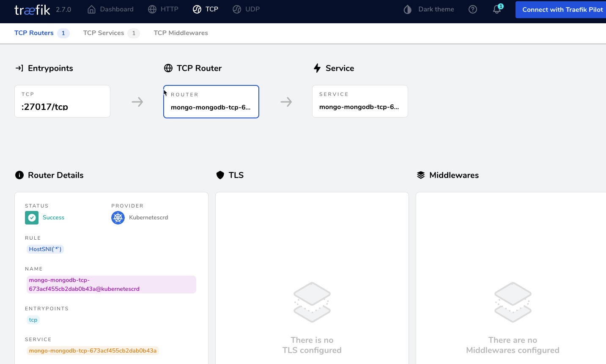Click the Entrypoints arrow icon
The height and width of the screenshot is (364, 606).
click(19, 68)
